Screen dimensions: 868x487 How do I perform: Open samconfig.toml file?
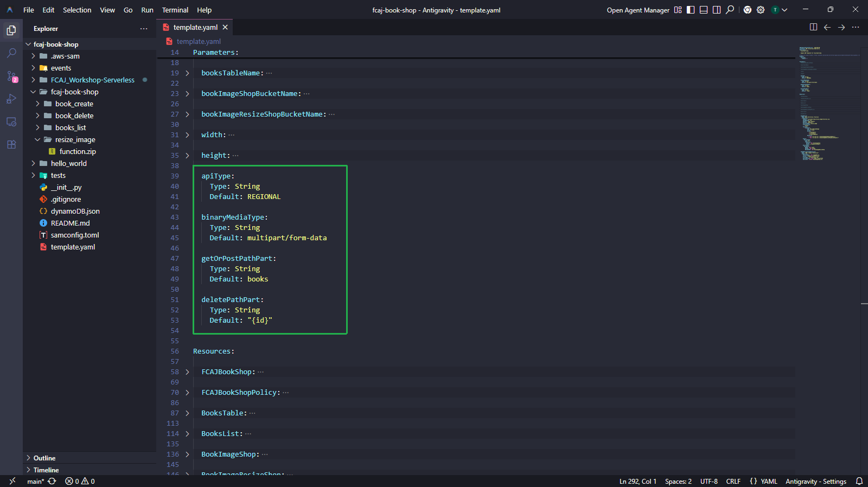75,235
